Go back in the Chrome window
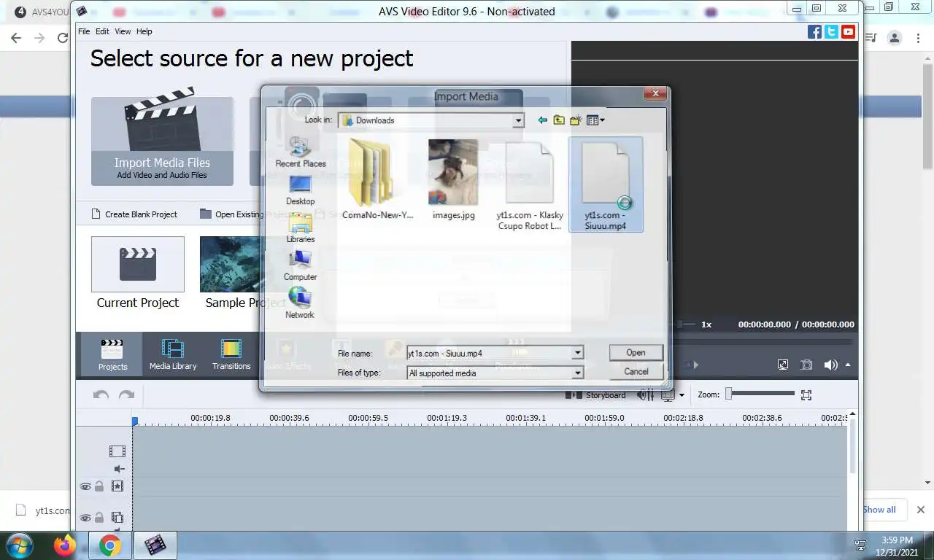Viewport: 934px width, 560px height. (15, 38)
